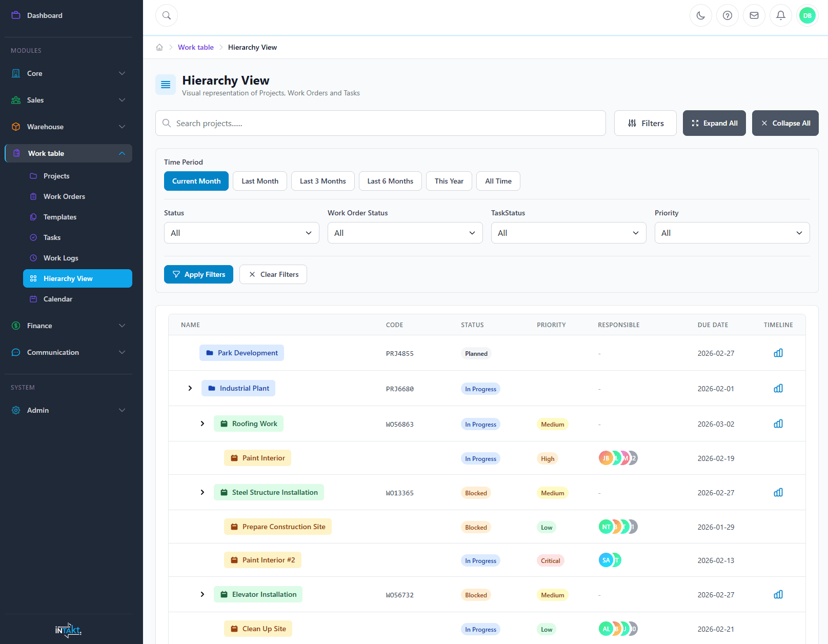Select the All Time period

[x=498, y=181]
